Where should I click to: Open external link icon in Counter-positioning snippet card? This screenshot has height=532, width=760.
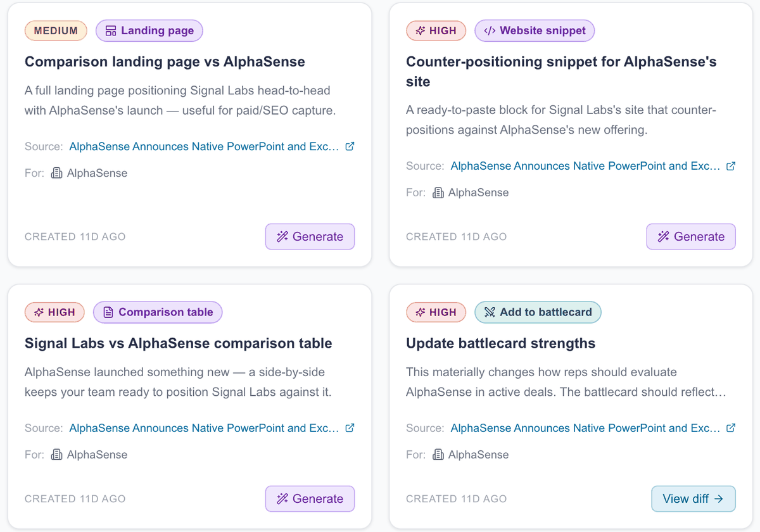click(x=731, y=166)
